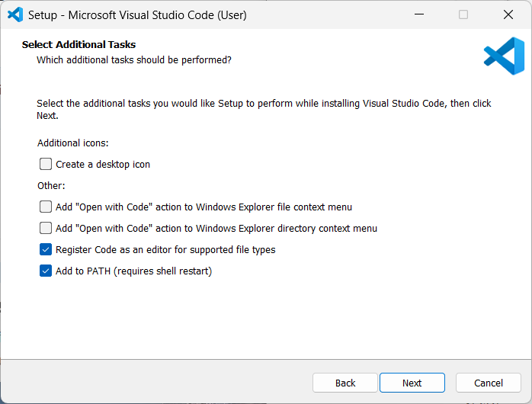Go to the next setup step

[x=412, y=383]
